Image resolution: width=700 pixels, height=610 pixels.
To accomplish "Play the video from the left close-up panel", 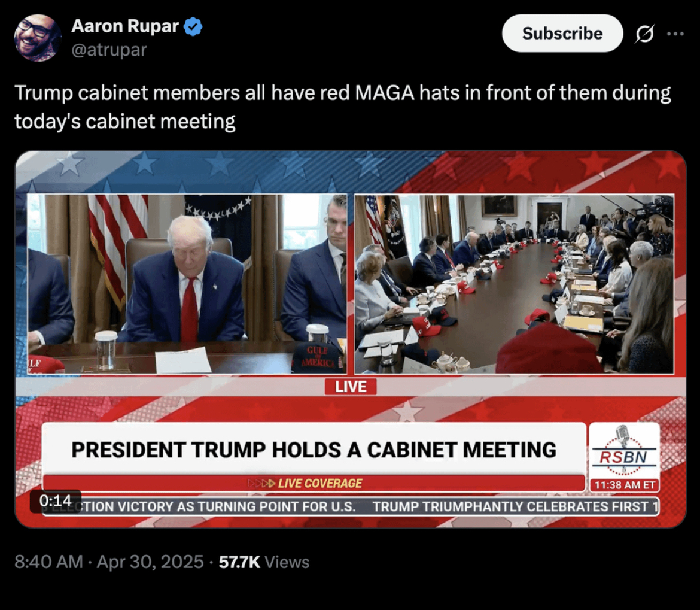I will 187,284.
